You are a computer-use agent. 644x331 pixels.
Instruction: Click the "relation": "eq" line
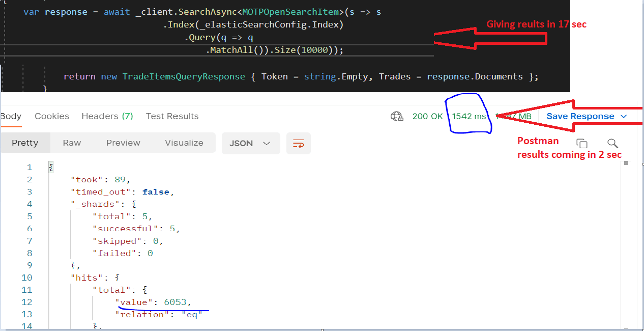point(158,314)
